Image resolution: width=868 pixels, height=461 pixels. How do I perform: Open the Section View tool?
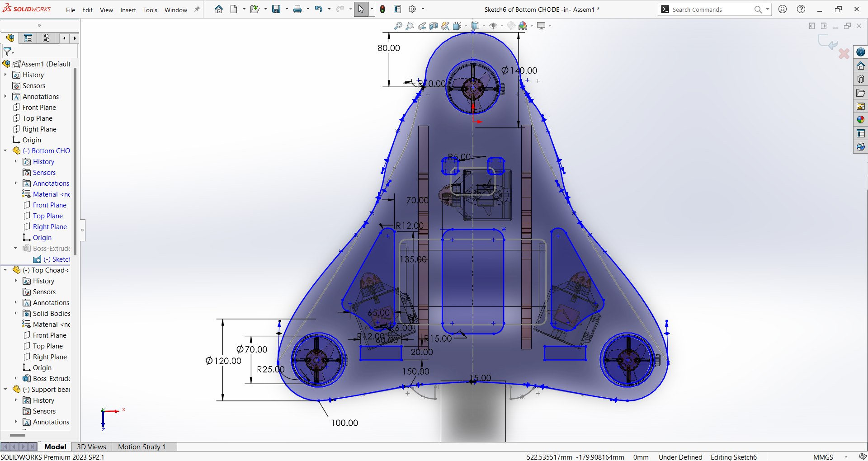434,26
